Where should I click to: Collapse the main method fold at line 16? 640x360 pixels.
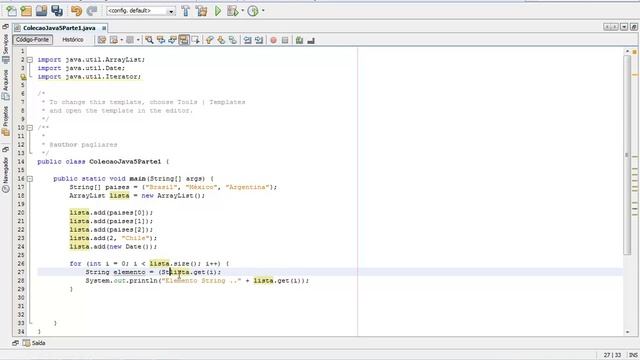click(30, 179)
